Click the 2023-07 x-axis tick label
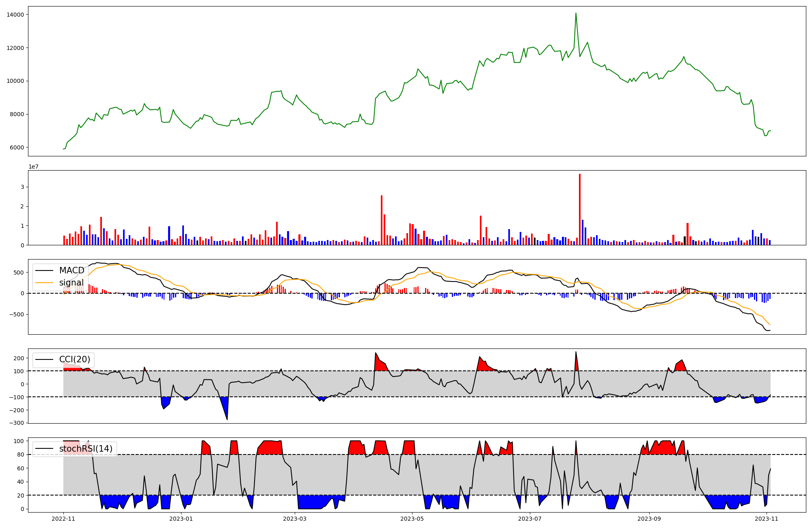The image size is (812, 528). 530,519
